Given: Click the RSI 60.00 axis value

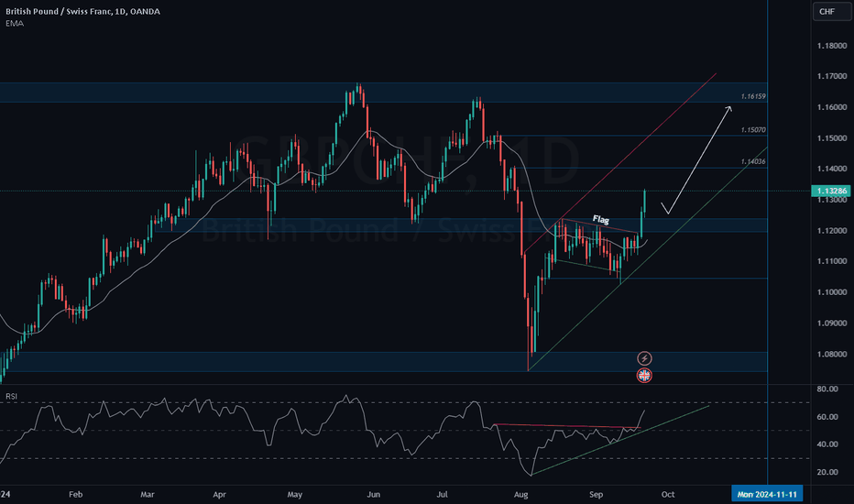Looking at the screenshot, I should coord(827,417).
